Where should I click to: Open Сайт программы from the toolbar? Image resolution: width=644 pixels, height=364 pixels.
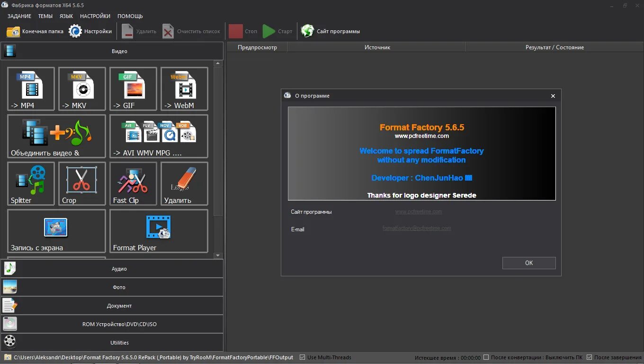click(331, 31)
